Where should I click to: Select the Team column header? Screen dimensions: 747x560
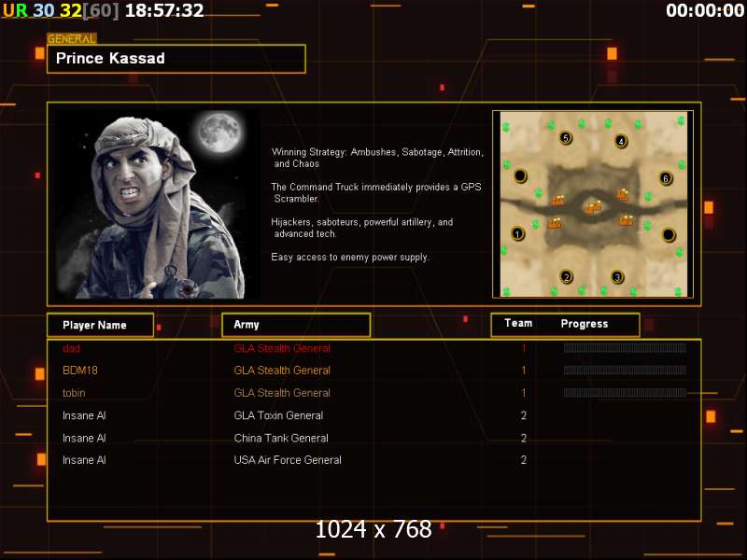click(x=518, y=323)
